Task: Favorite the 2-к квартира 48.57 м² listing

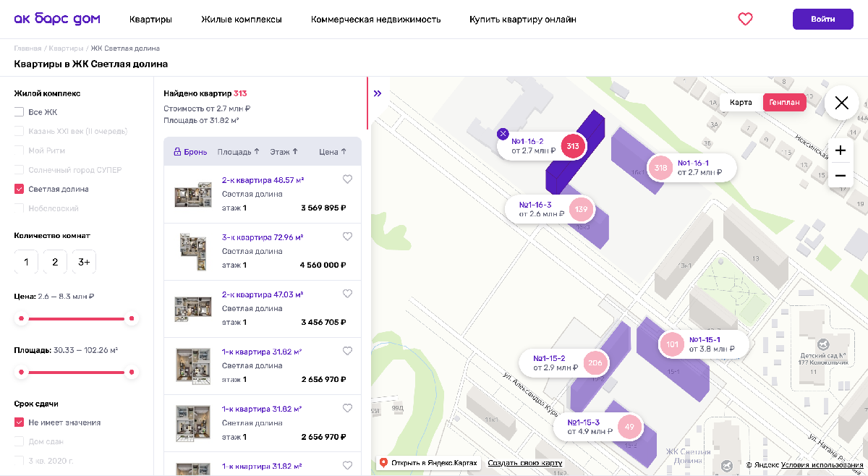Action: click(347, 179)
